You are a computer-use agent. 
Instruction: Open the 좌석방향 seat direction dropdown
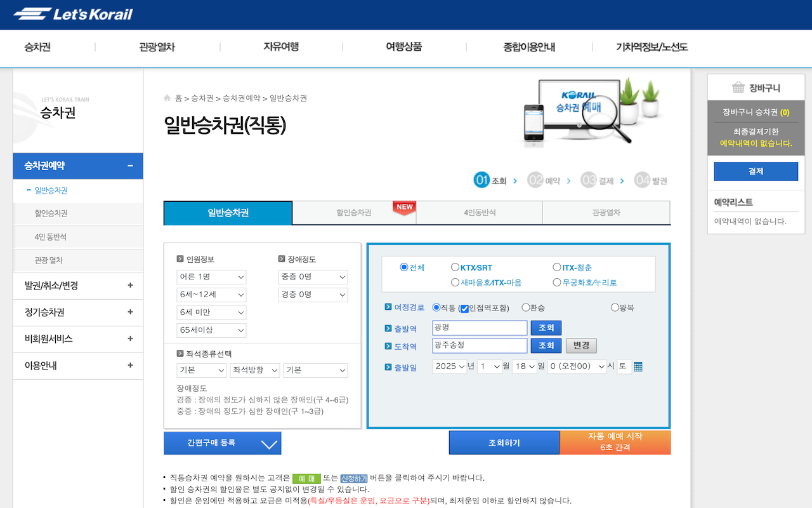(x=254, y=370)
